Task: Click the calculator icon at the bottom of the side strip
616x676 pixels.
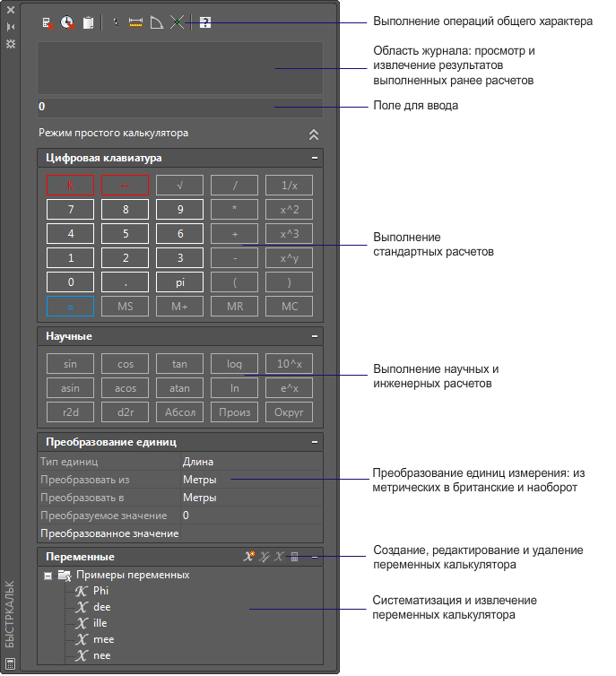Action: coord(11,664)
